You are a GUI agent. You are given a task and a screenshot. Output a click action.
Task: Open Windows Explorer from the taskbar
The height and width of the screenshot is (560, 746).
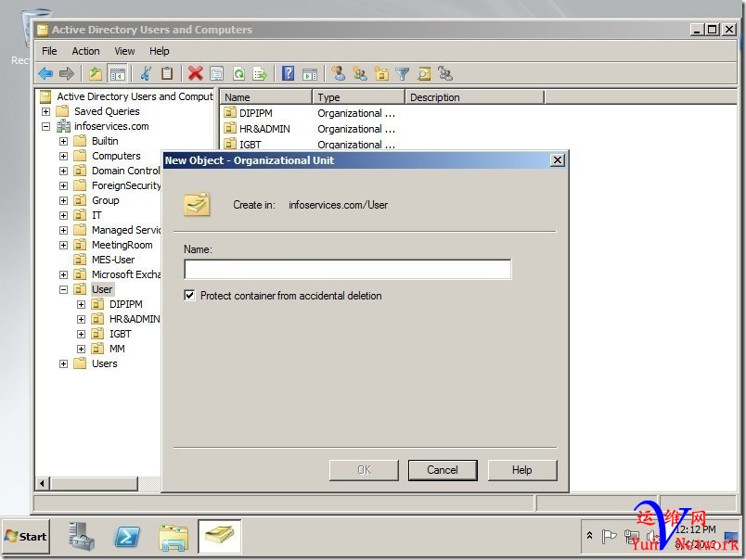point(174,537)
